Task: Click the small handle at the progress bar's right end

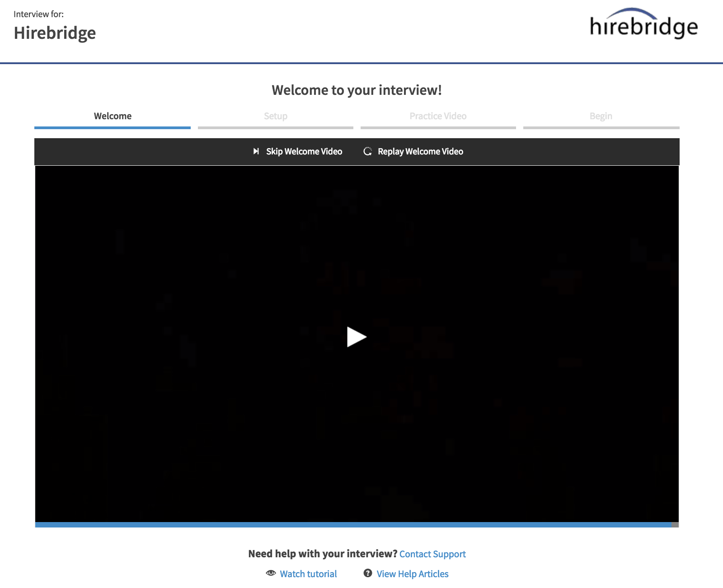Action: click(x=674, y=524)
